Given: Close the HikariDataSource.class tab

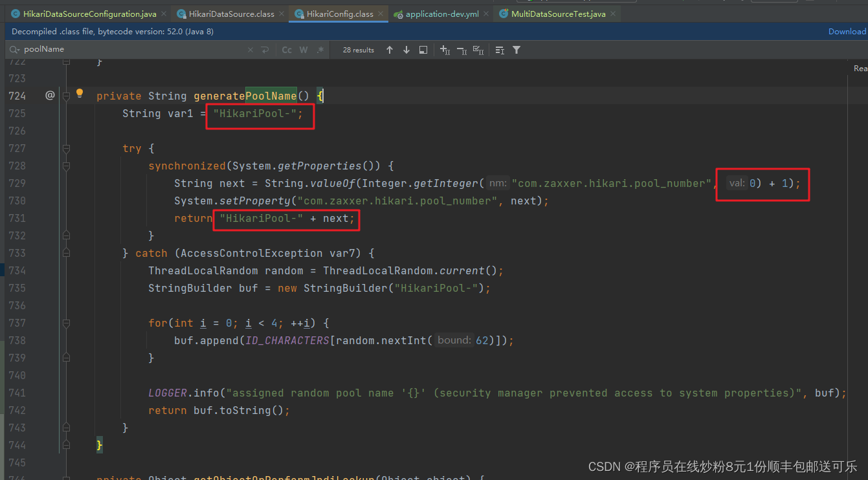Looking at the screenshot, I should [281, 14].
